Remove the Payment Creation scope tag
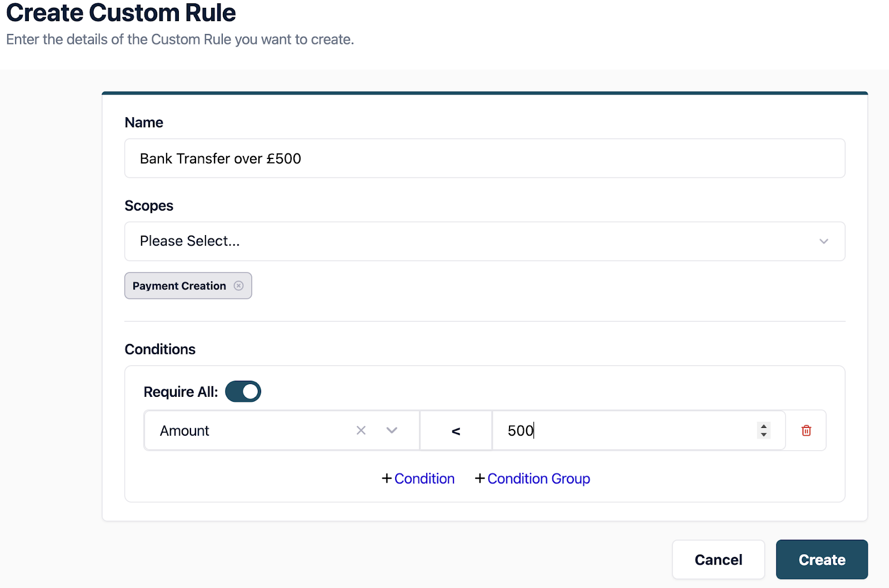 pyautogui.click(x=238, y=286)
